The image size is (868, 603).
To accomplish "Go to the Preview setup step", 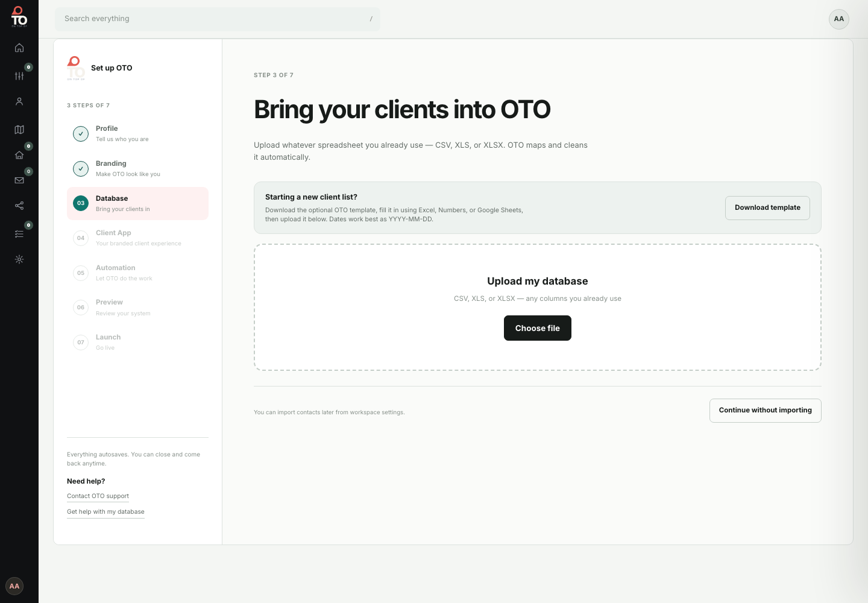I will (137, 308).
